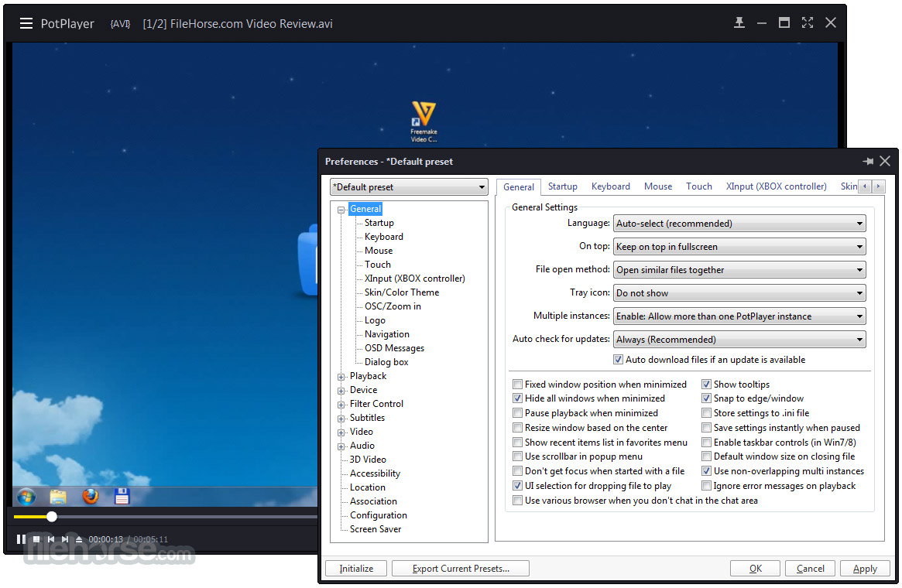Image resolution: width=902 pixels, height=588 pixels.
Task: Select Screen Saver in the tree
Action: click(x=375, y=529)
